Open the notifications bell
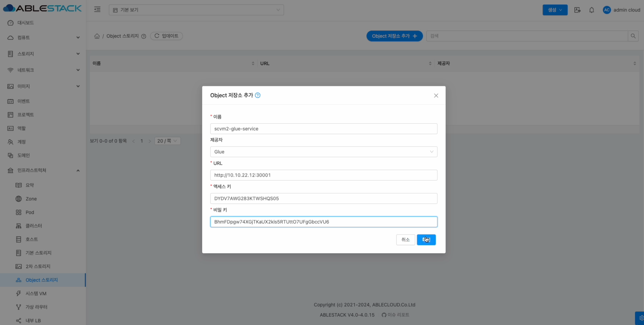644x325 pixels. pyautogui.click(x=592, y=10)
